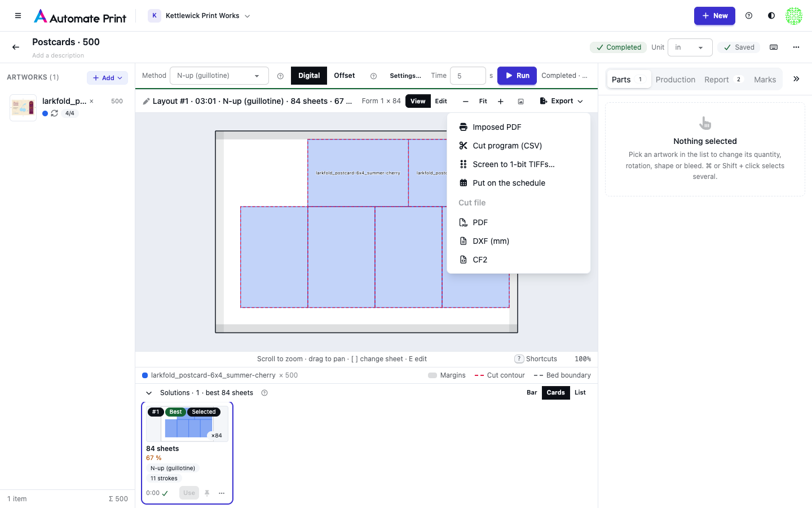Viewport: 812px width, 508px height.
Task: Open the hamburger navigation menu
Action: click(18, 16)
